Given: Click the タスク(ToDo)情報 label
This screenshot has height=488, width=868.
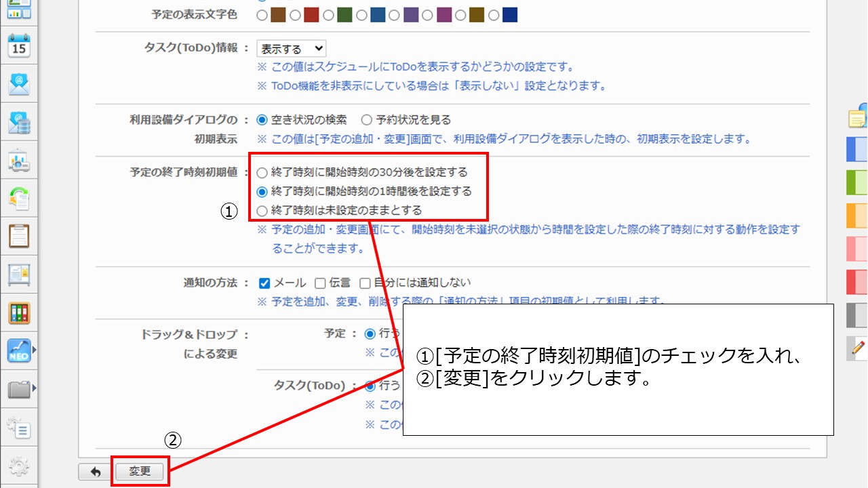Looking at the screenshot, I should (x=191, y=48).
